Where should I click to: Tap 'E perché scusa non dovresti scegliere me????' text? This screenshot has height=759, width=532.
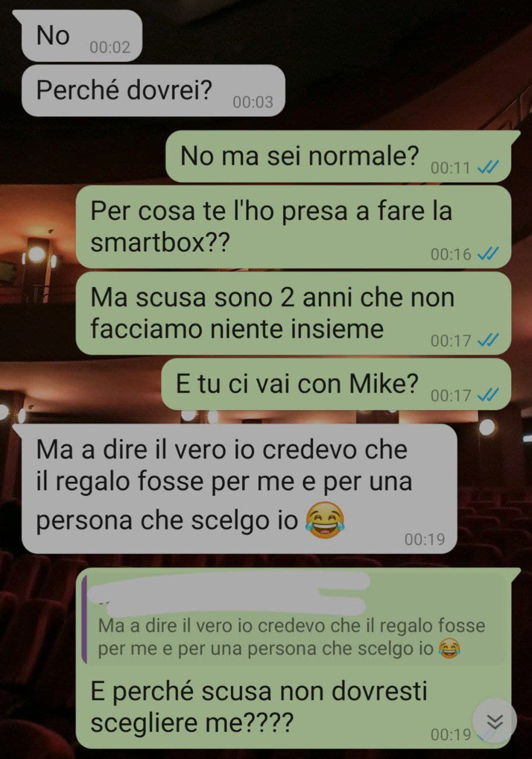(x=259, y=707)
